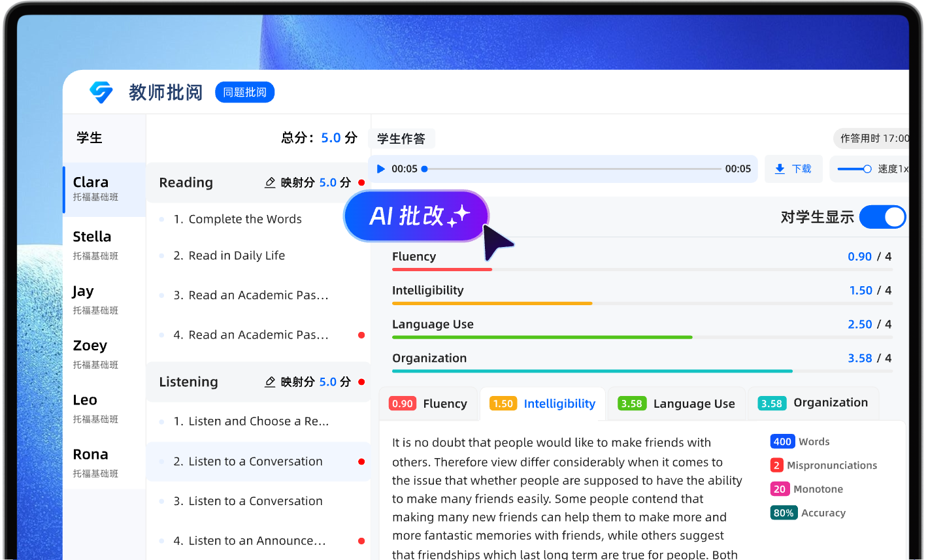928x560 pixels.
Task: Click the edit pencil icon in Reading header
Action: pyautogui.click(x=270, y=183)
